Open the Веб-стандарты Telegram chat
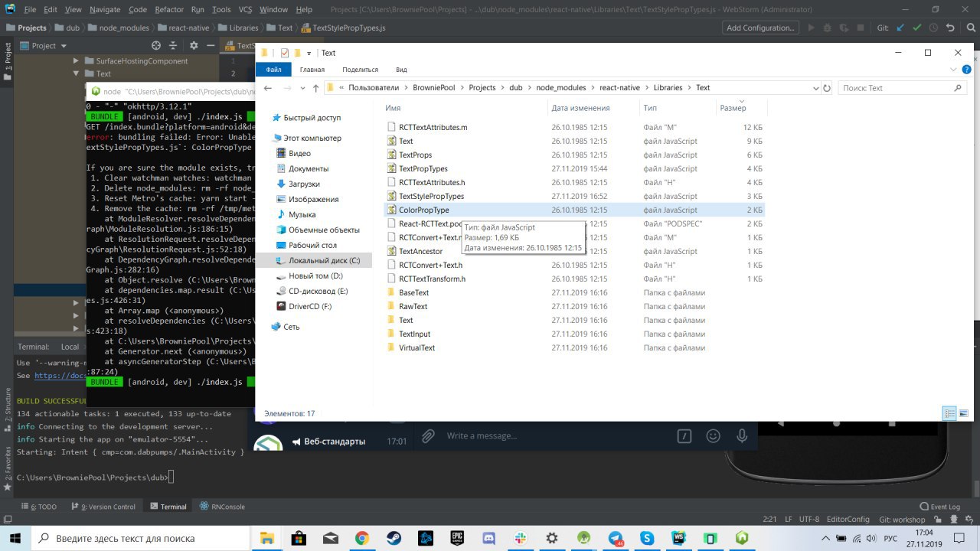The height and width of the screenshot is (551, 980). (334, 442)
